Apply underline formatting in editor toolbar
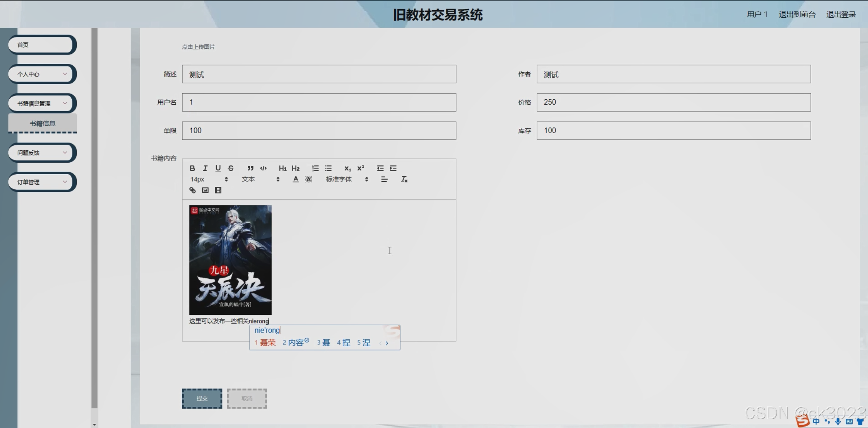Viewport: 868px width, 428px height. tap(218, 168)
